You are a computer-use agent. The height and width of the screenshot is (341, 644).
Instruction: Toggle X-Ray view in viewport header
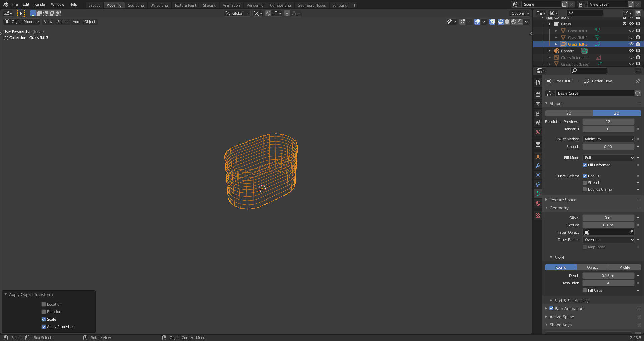(492, 22)
